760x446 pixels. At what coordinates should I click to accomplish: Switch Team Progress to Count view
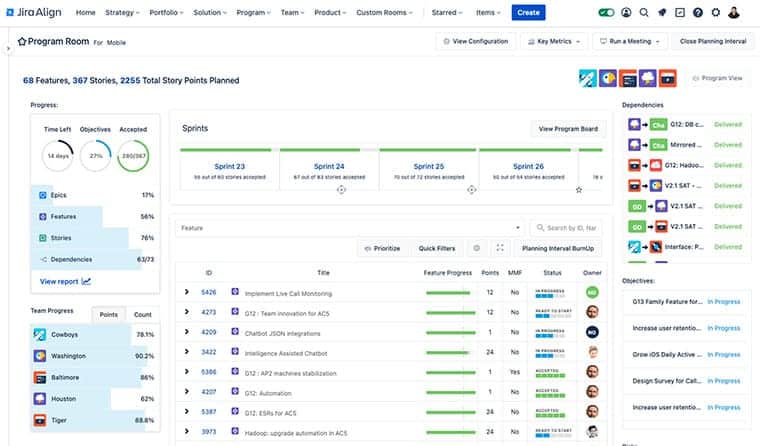(x=143, y=314)
